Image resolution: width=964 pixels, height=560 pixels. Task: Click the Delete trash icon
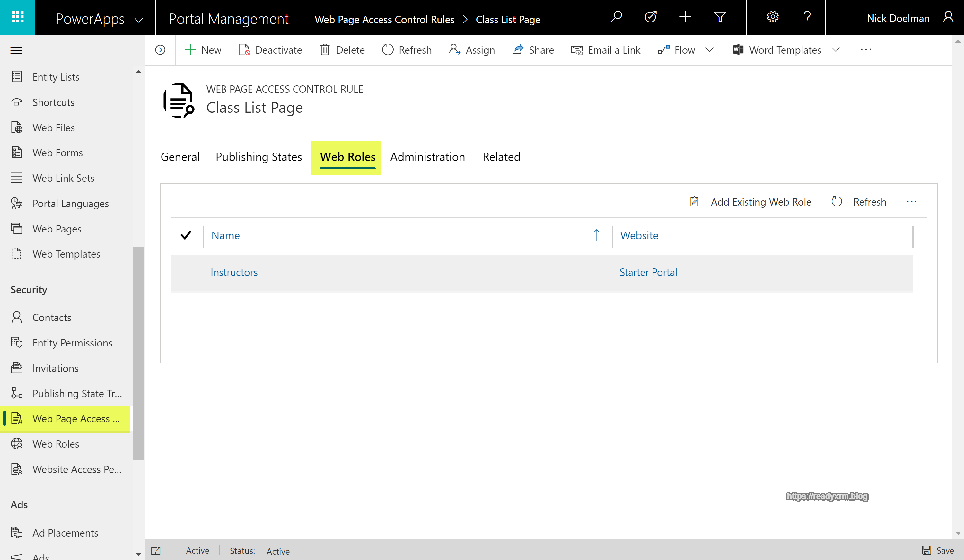click(325, 50)
